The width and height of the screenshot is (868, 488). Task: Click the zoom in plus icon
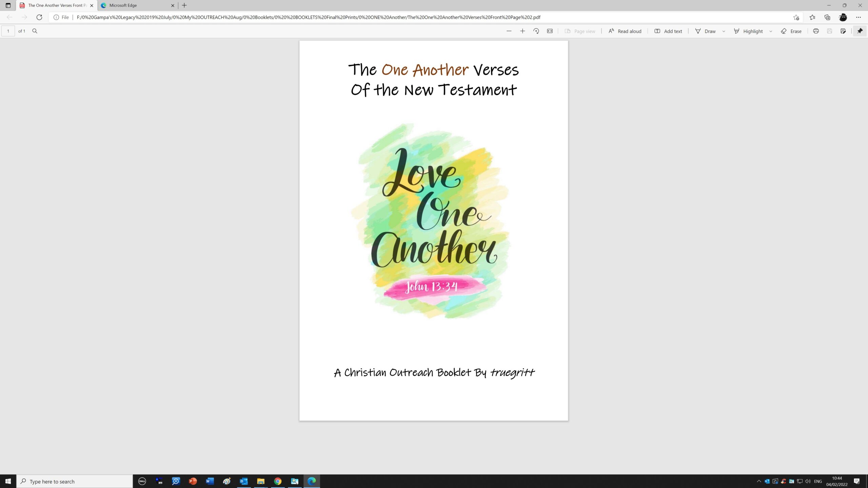pos(522,31)
